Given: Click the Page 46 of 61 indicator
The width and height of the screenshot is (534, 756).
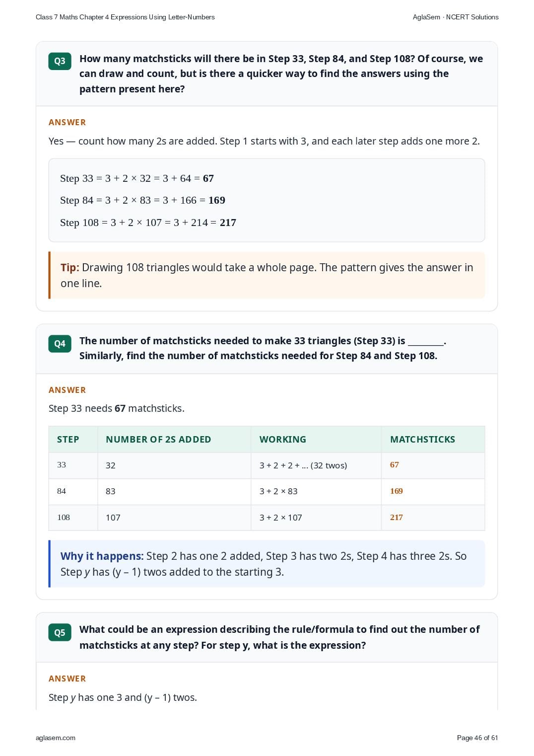Looking at the screenshot, I should click(x=477, y=738).
